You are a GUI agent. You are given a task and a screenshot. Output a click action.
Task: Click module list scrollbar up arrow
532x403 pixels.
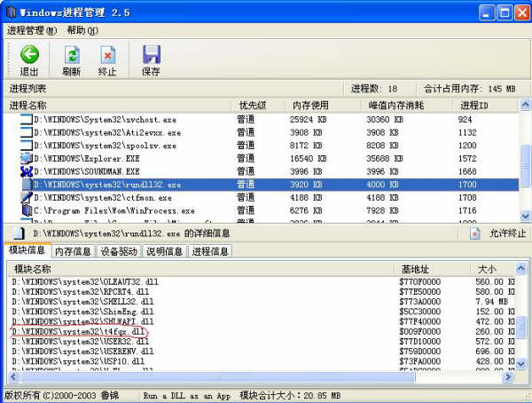[521, 268]
